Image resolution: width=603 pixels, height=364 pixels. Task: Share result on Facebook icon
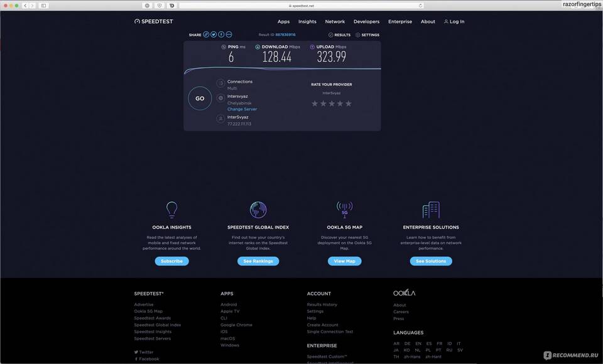[221, 35]
